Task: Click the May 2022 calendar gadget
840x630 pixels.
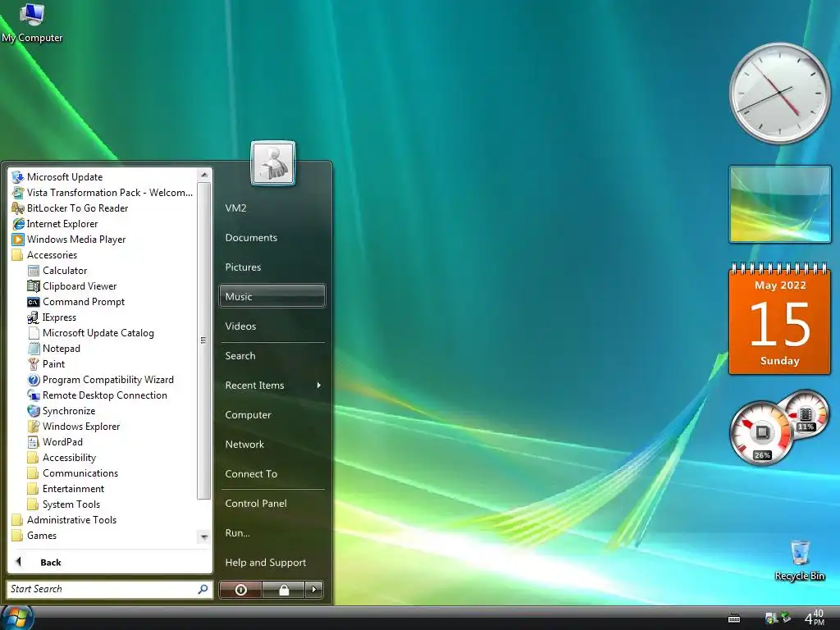Action: pos(780,319)
